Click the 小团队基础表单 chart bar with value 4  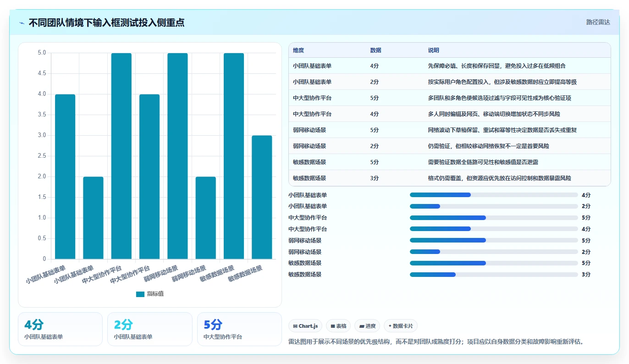65,176
